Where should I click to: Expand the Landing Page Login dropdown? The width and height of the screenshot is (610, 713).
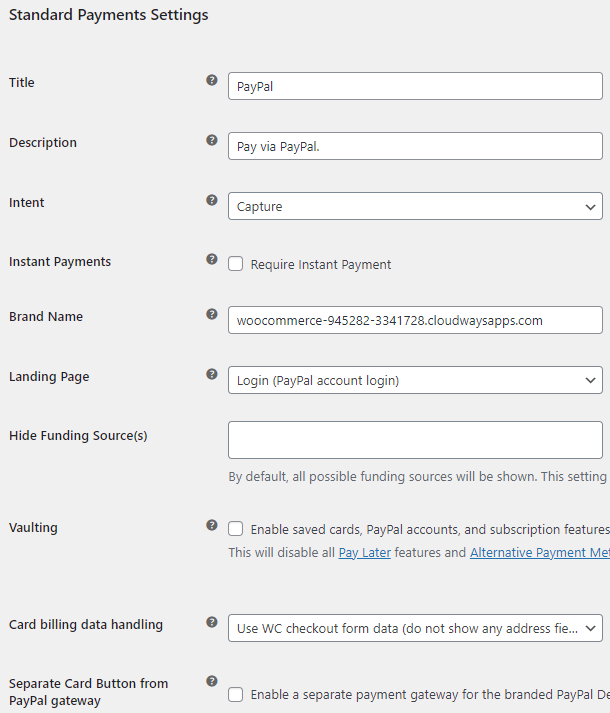click(415, 380)
